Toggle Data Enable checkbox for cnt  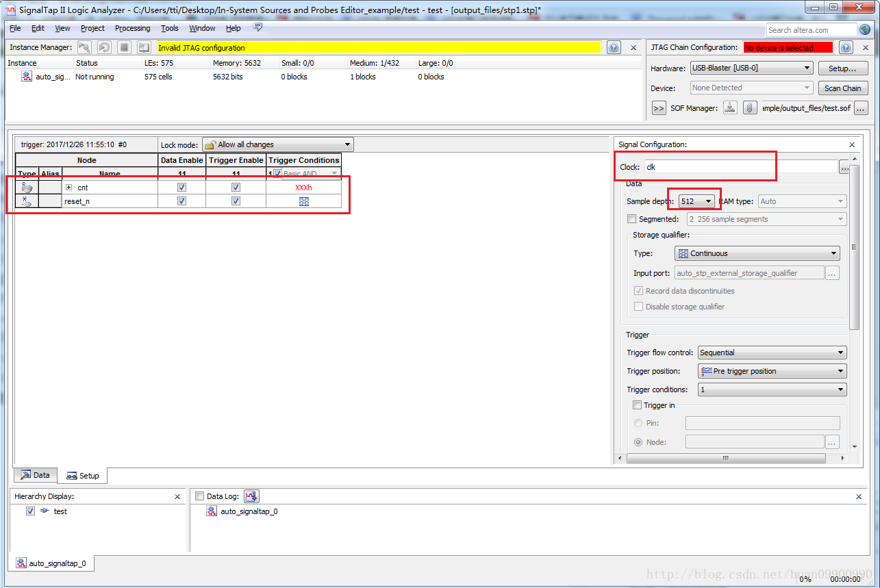pos(181,187)
